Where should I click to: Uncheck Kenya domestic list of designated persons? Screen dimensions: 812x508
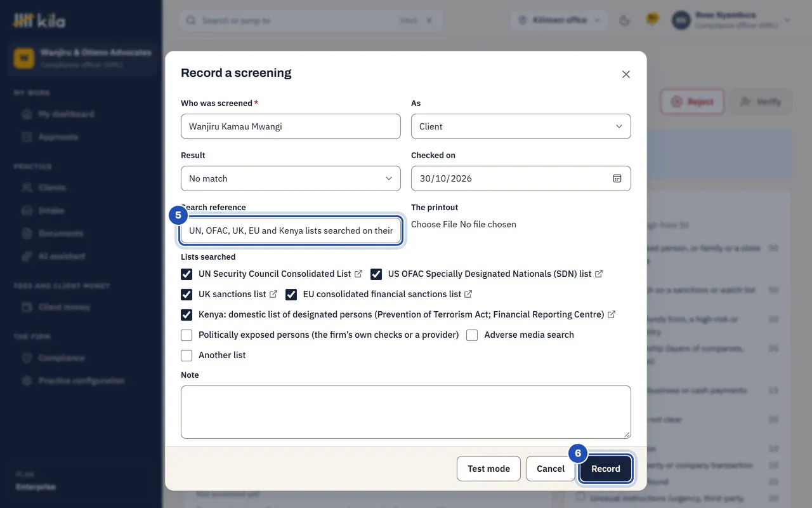187,314
